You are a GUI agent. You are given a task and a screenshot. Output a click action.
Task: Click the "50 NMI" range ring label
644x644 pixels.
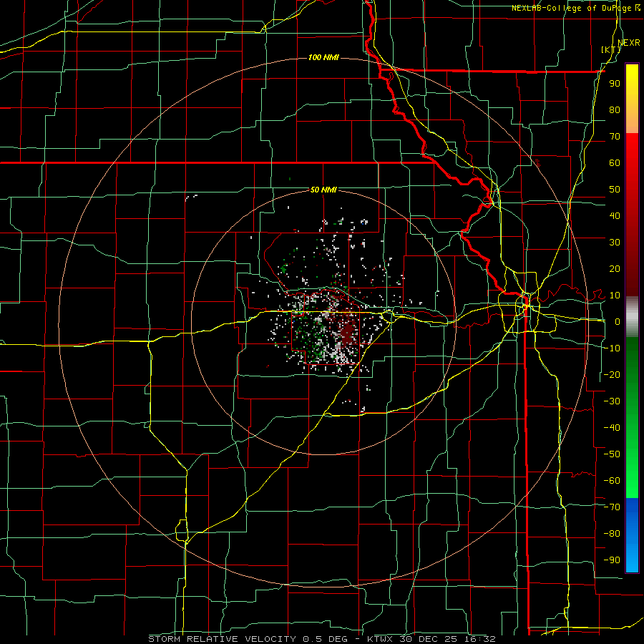point(323,190)
